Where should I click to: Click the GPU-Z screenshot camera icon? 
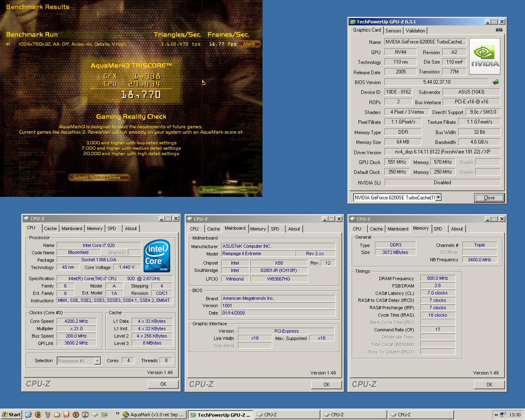pos(499,30)
